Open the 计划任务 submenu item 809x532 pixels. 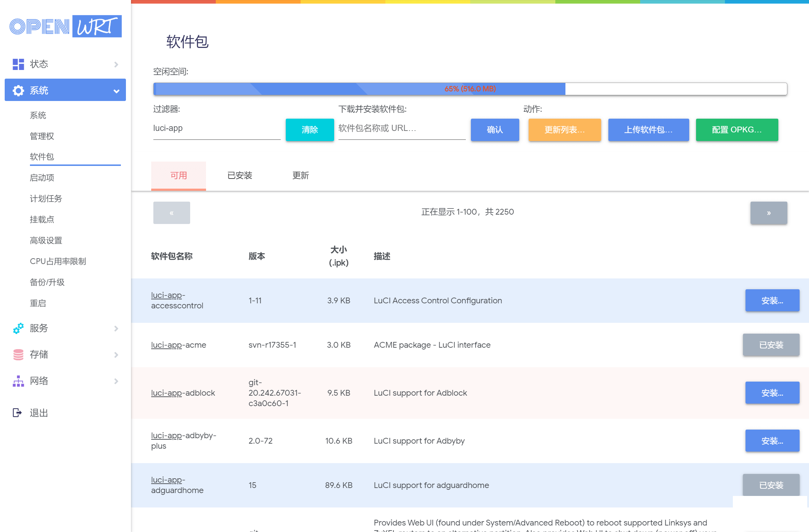tap(46, 199)
